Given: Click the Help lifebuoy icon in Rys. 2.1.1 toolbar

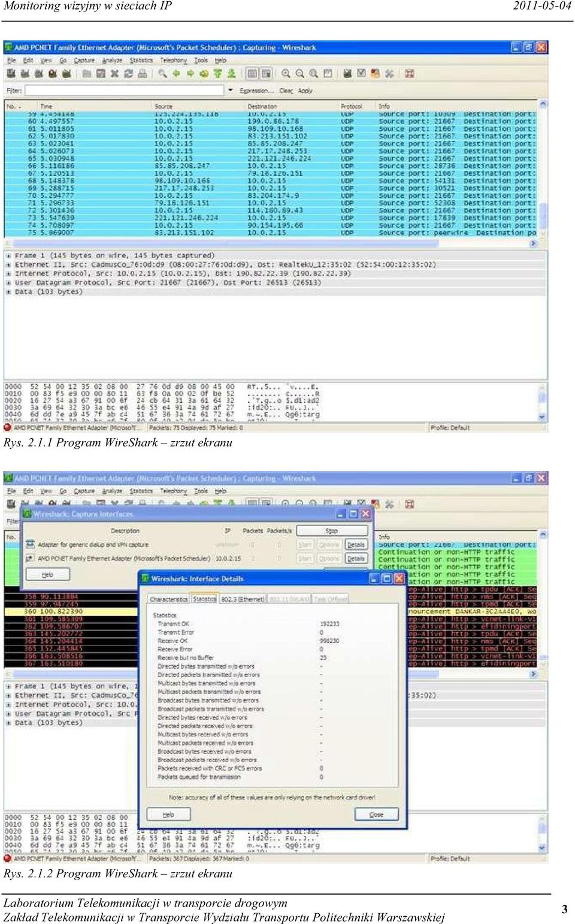Looking at the screenshot, I should 410,74.
